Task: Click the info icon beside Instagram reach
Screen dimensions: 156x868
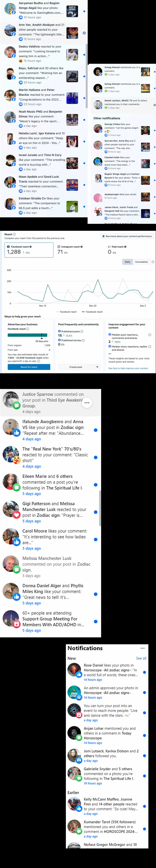Action: [x=81, y=247]
